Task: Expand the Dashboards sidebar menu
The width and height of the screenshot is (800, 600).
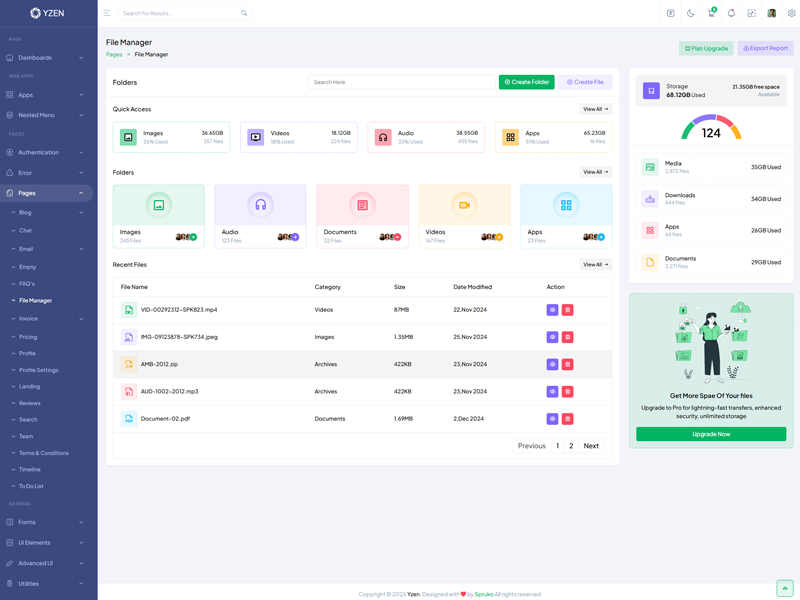Action: [46, 58]
